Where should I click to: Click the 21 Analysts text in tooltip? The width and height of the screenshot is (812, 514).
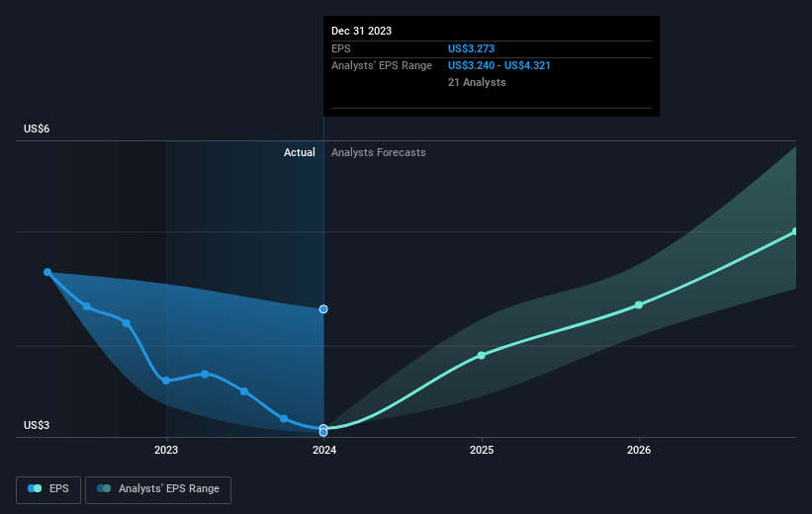point(477,82)
